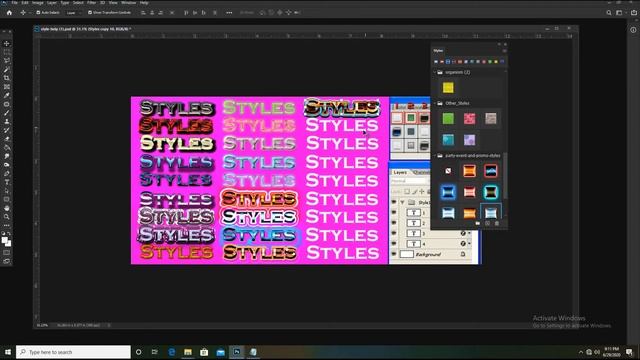
Task: Show hidden system tray icons
Action: (580, 352)
